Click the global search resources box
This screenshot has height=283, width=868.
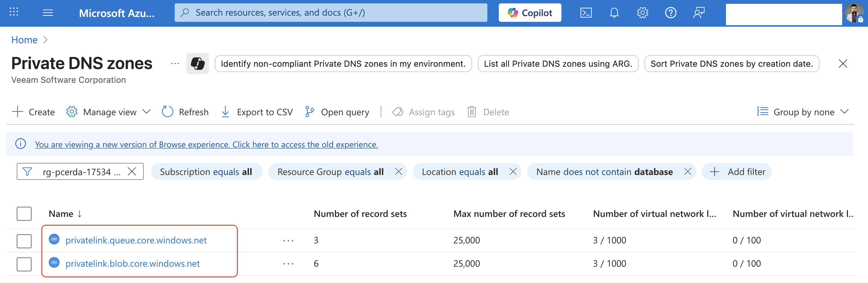click(331, 13)
